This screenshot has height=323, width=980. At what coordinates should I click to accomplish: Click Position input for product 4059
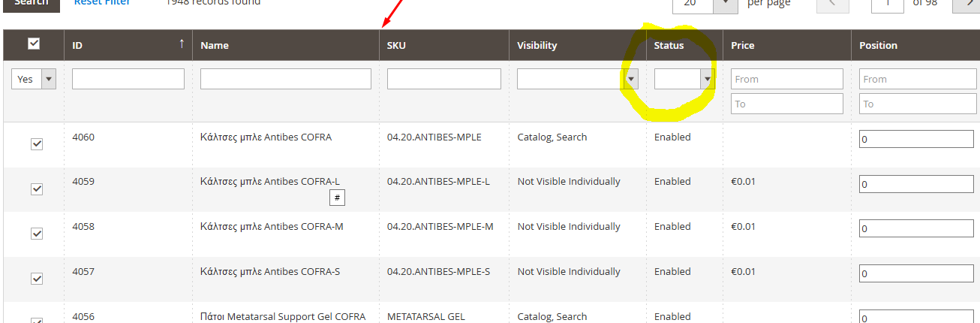pyautogui.click(x=916, y=184)
